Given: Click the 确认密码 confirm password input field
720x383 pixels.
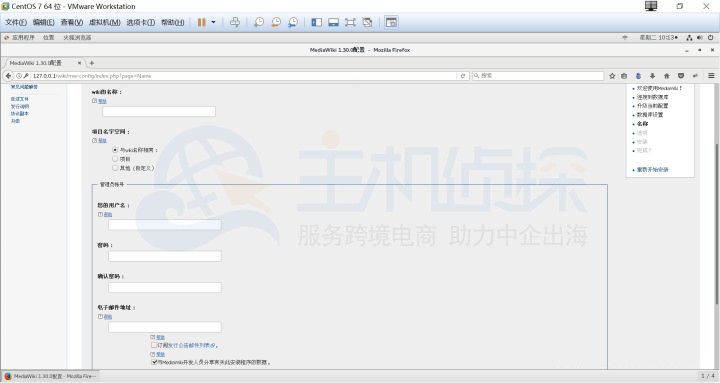Looking at the screenshot, I should tap(164, 287).
